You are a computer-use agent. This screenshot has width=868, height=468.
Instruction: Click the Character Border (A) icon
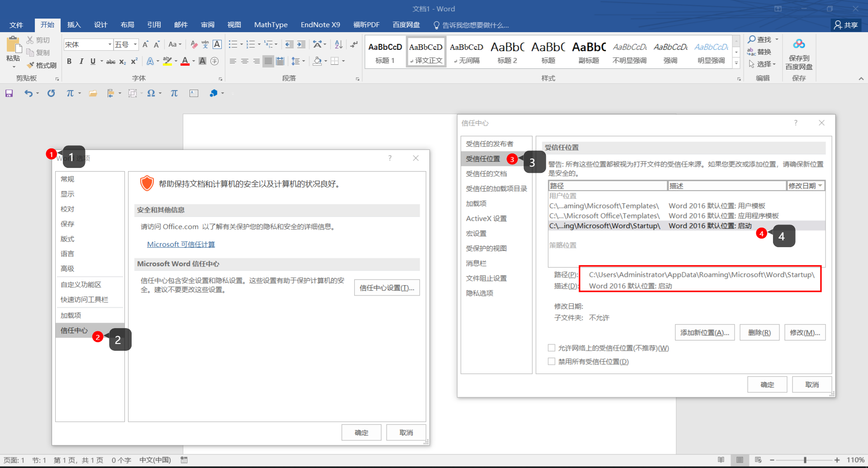pos(217,44)
